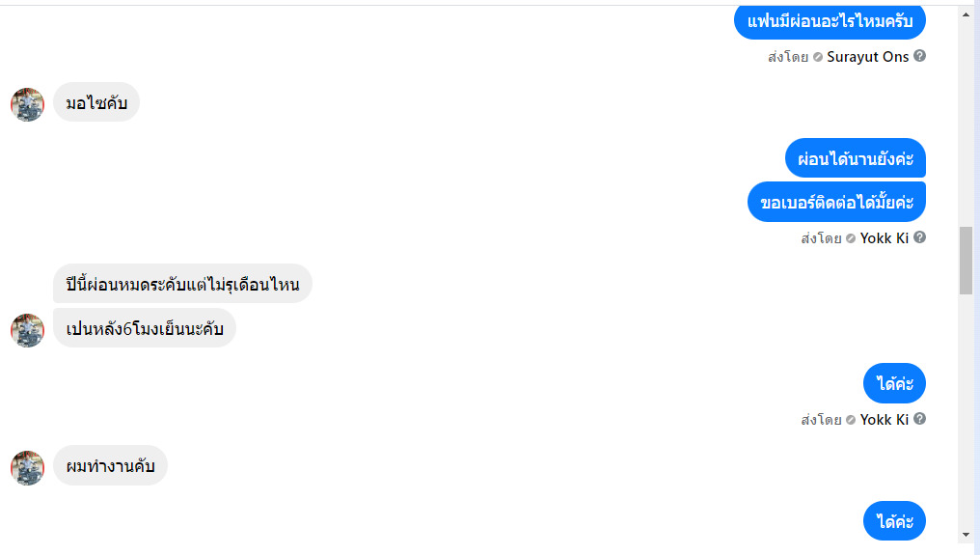This screenshot has height=555, width=980.
Task: Open profile avatar next to เปนหลัง6โมงเย็นนะคับ
Action: 27,330
